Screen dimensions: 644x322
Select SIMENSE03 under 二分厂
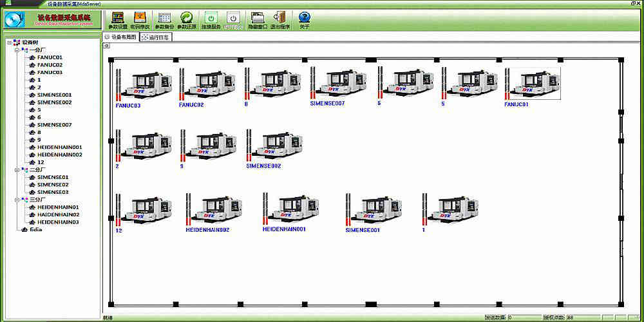53,192
